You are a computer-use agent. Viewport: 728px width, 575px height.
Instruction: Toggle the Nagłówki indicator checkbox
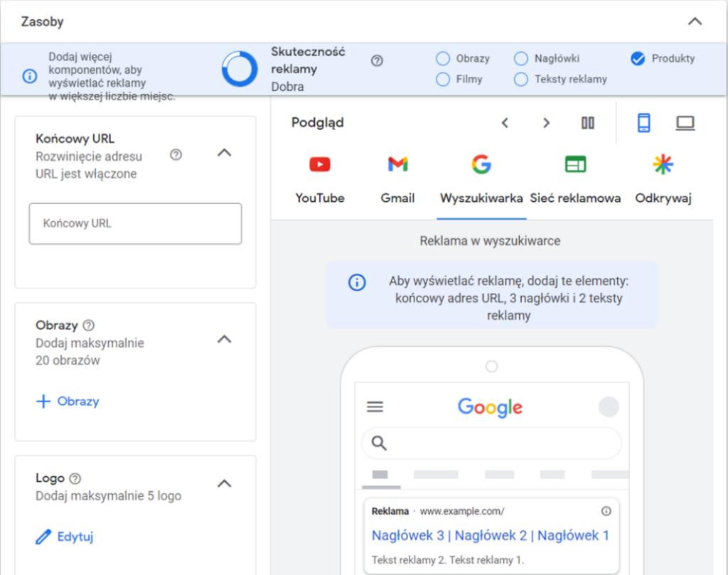pyautogui.click(x=521, y=59)
